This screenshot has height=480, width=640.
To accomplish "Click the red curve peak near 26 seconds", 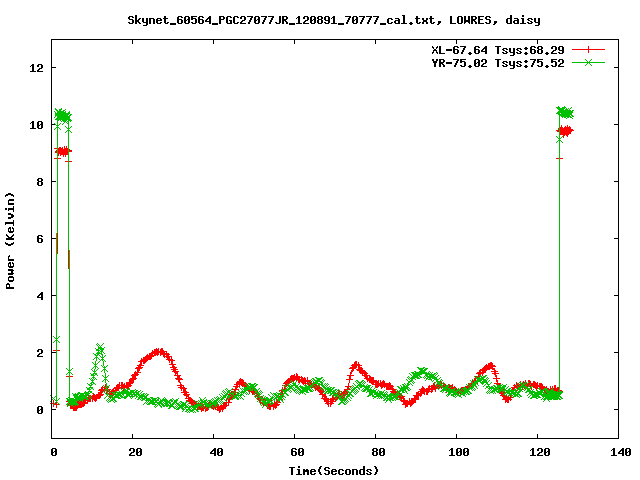I will pyautogui.click(x=158, y=352).
